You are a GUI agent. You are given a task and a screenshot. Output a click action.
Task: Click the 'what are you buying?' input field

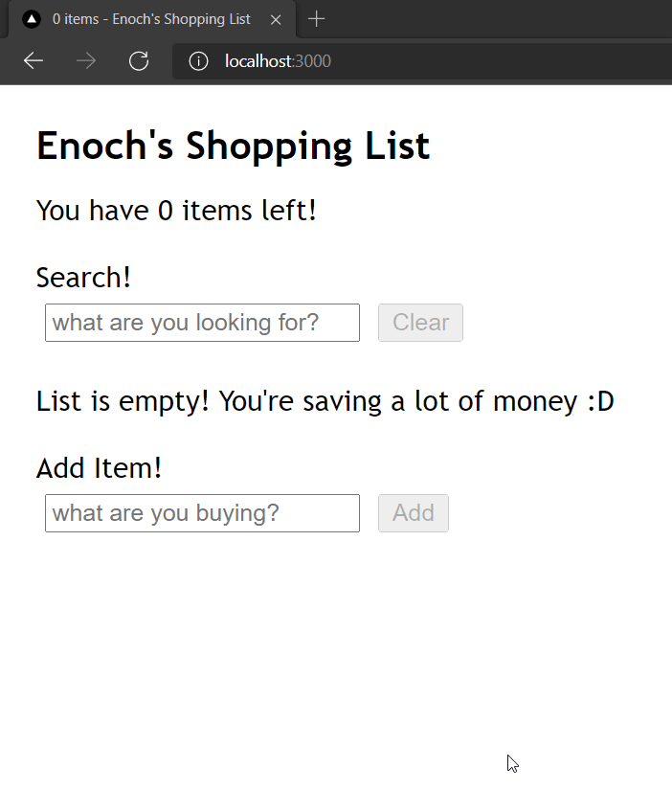[x=202, y=513]
